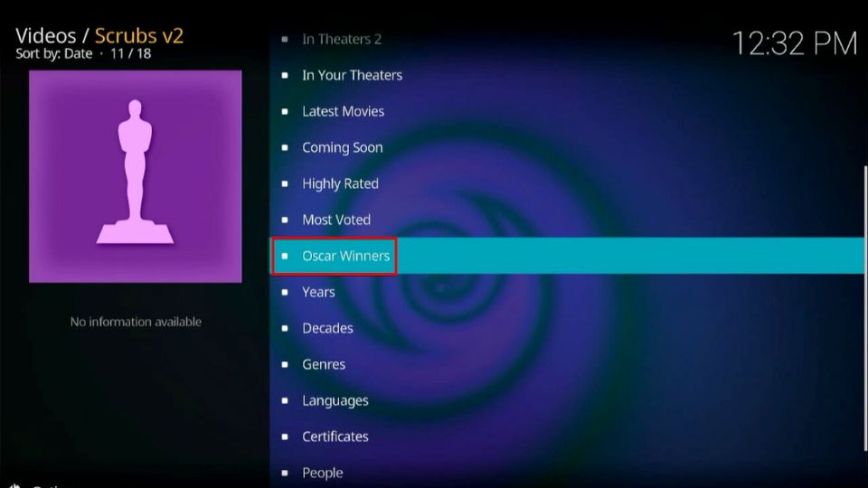
Task: Open the Certificates category
Action: pos(568,436)
